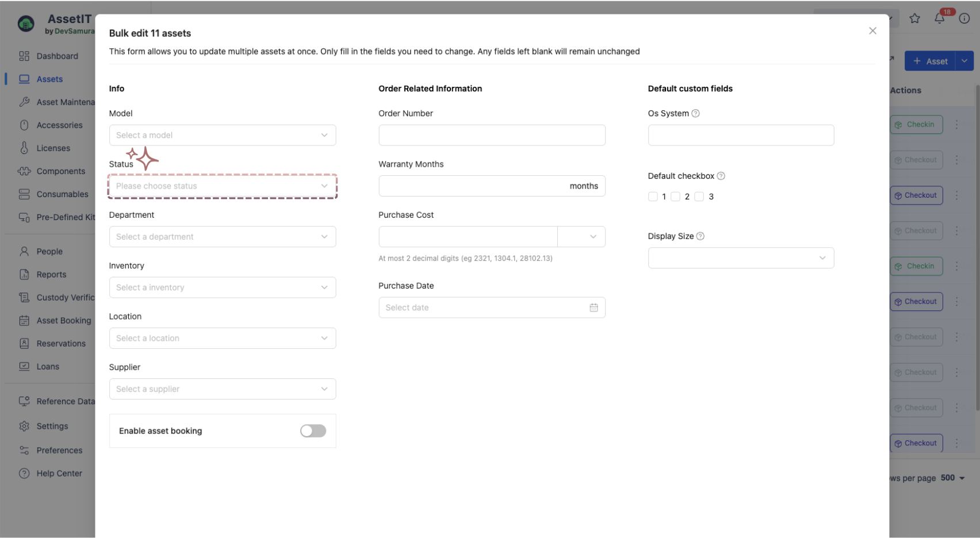Check the Default checkbox option 3

pyautogui.click(x=699, y=197)
